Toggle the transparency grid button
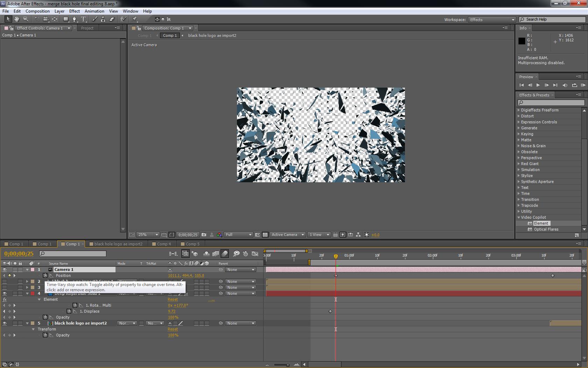 (265, 235)
